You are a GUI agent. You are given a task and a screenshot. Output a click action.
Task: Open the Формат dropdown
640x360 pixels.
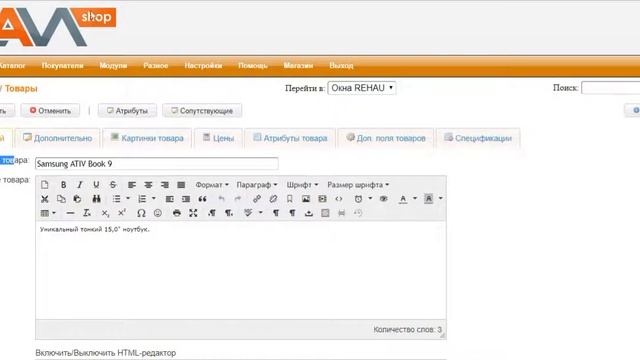click(x=212, y=185)
